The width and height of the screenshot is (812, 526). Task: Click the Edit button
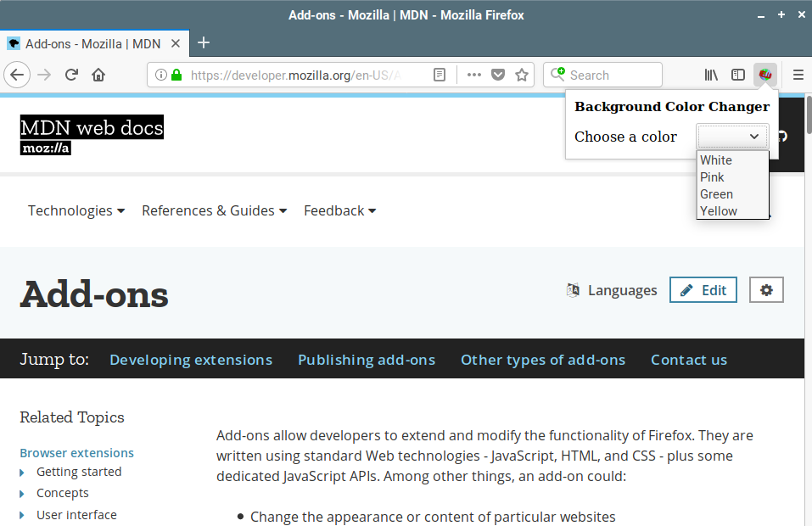[x=703, y=290]
